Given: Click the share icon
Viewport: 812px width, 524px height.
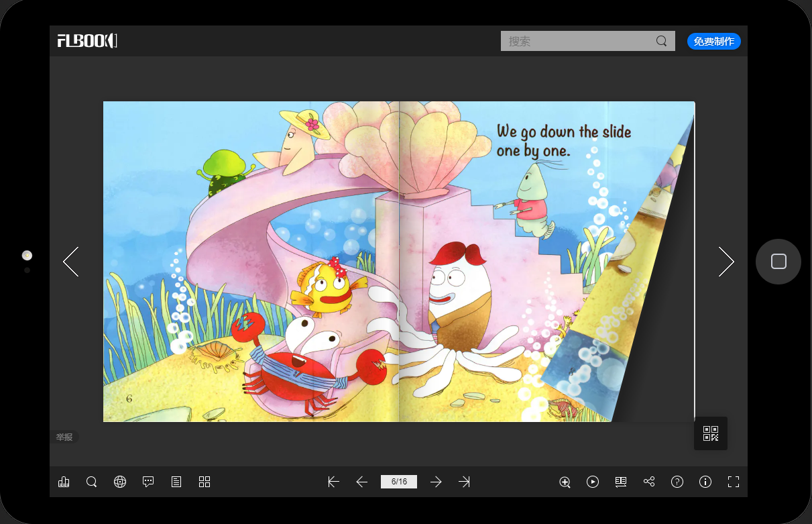Looking at the screenshot, I should click(649, 482).
